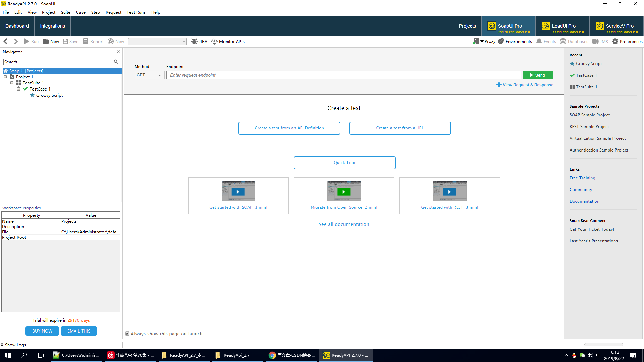Viewport: 644px width, 362px height.
Task: Open the Proxy toolbar icon
Action: 476,41
